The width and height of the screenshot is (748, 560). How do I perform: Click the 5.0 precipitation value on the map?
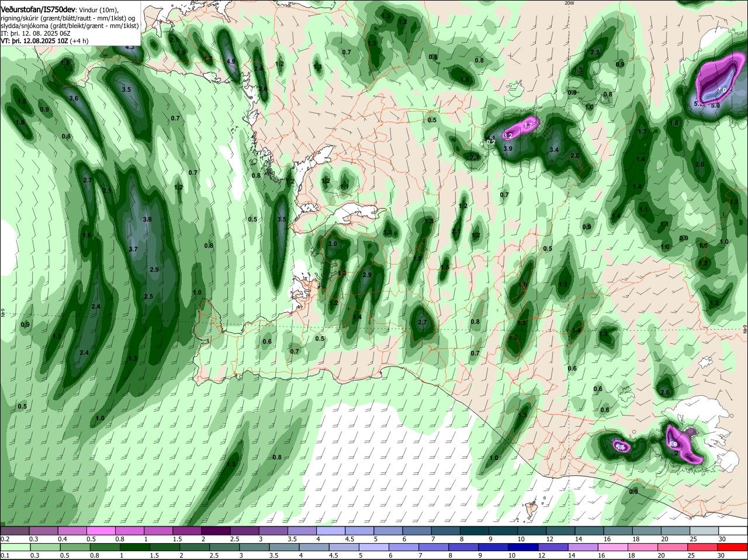point(715,105)
